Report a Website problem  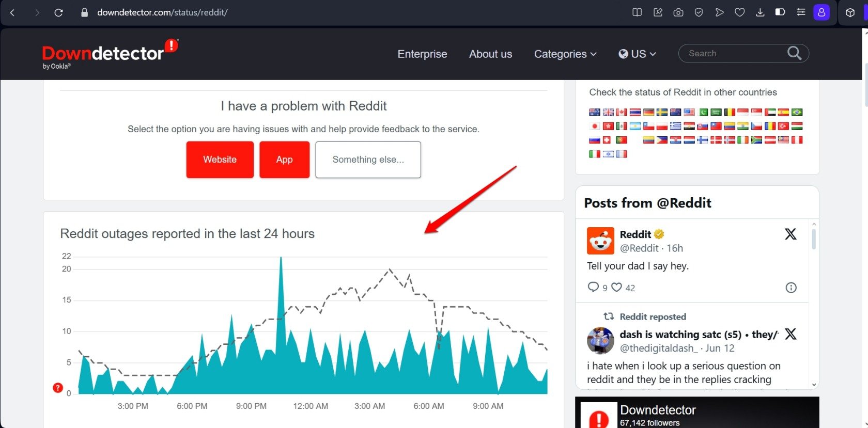tap(220, 160)
